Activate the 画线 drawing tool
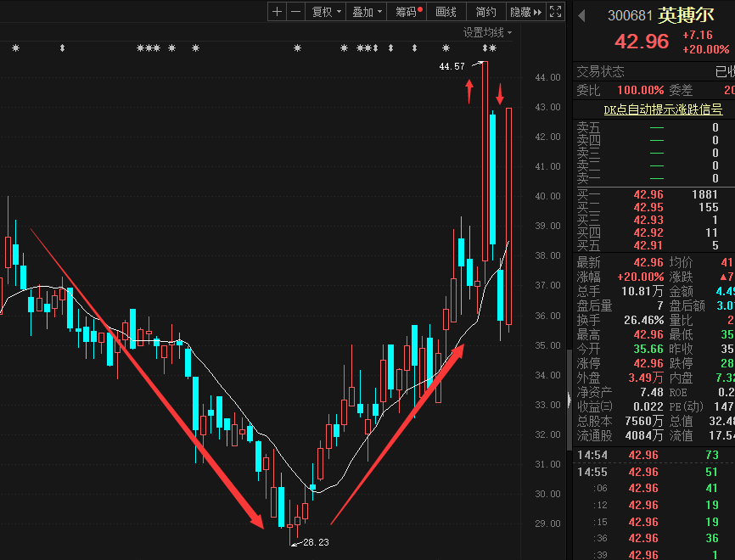This screenshot has width=735, height=560. tap(446, 12)
